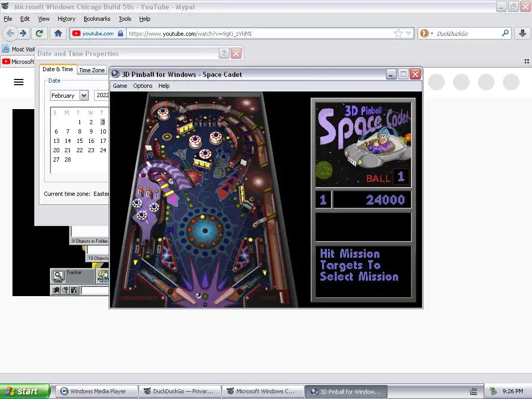Open the February month dropdown

click(84, 96)
